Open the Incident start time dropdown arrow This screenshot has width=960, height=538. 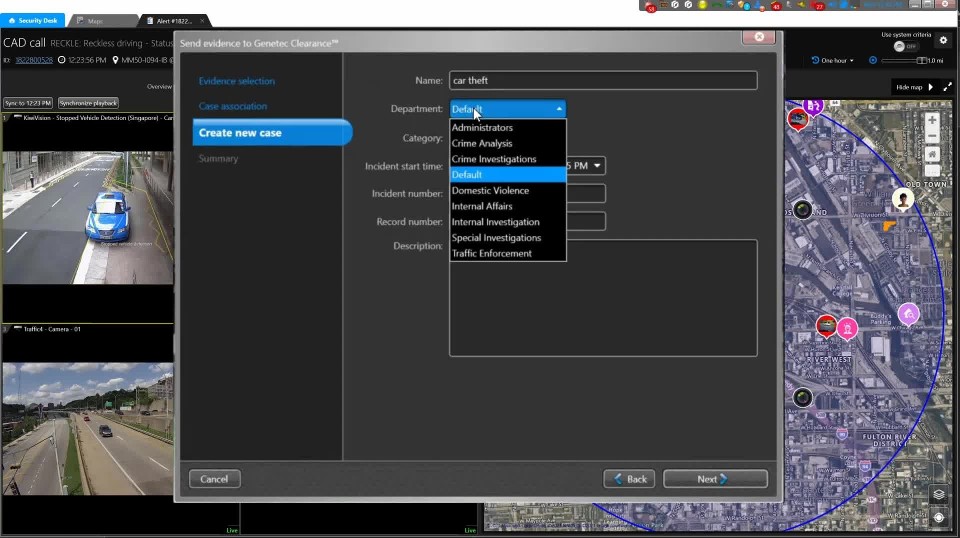coord(597,166)
